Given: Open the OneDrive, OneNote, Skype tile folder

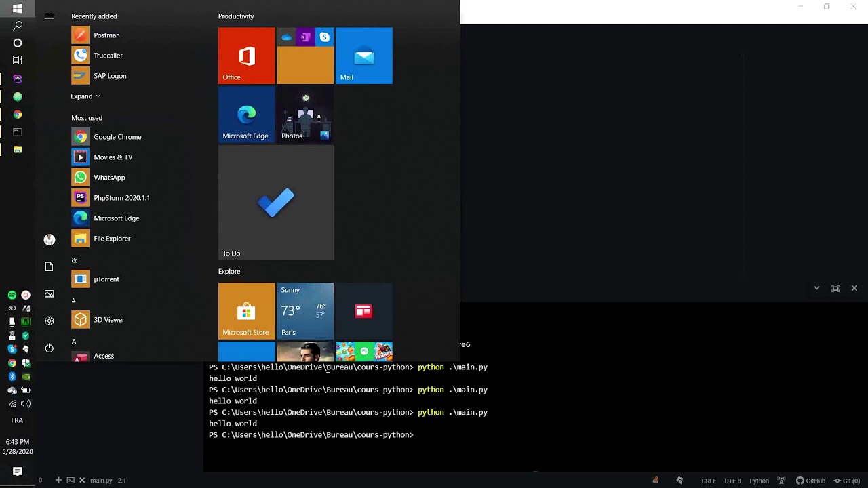Looking at the screenshot, I should tap(305, 56).
